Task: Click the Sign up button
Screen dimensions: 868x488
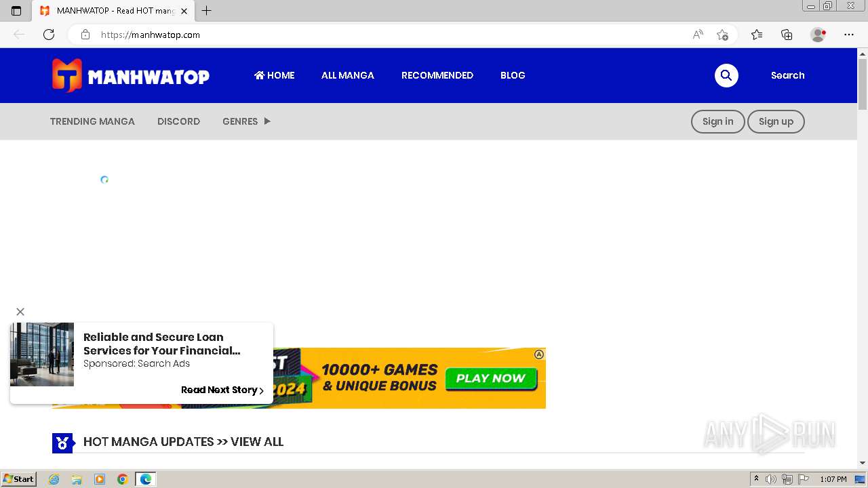Action: pos(776,121)
